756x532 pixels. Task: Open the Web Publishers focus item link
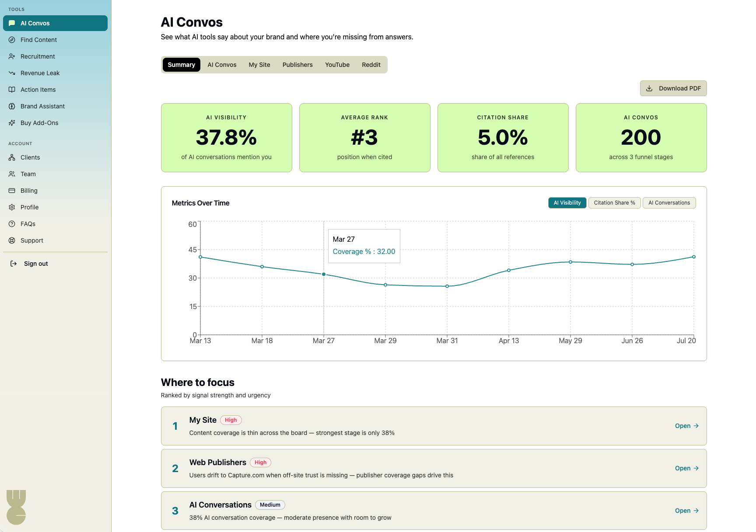pyautogui.click(x=686, y=468)
